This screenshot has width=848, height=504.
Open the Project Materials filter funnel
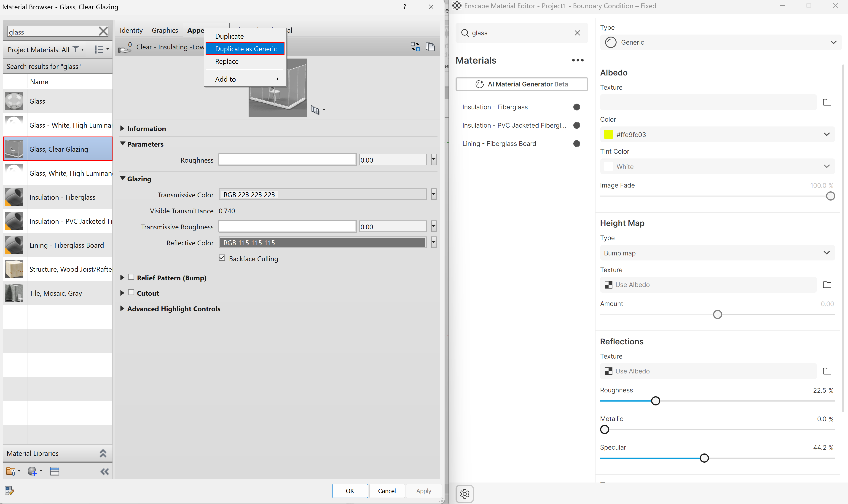pyautogui.click(x=78, y=50)
